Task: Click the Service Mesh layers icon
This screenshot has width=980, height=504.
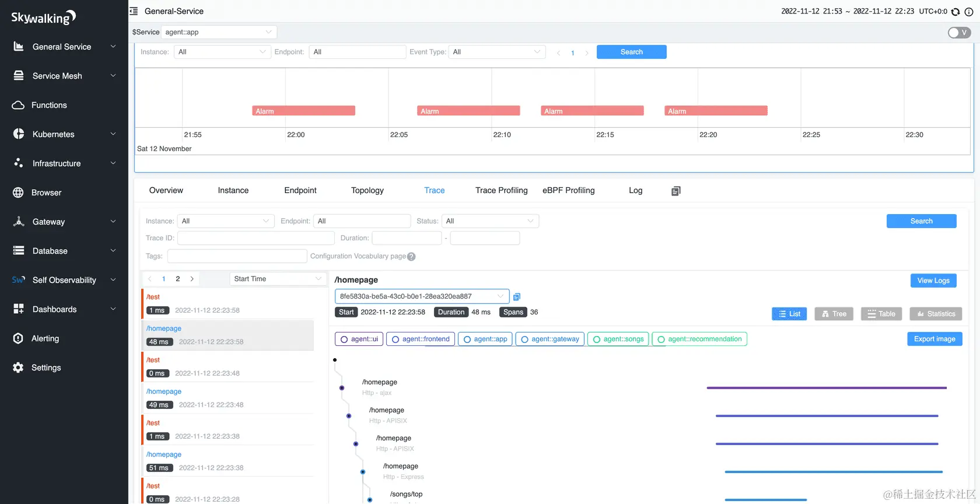Action: [x=19, y=76]
